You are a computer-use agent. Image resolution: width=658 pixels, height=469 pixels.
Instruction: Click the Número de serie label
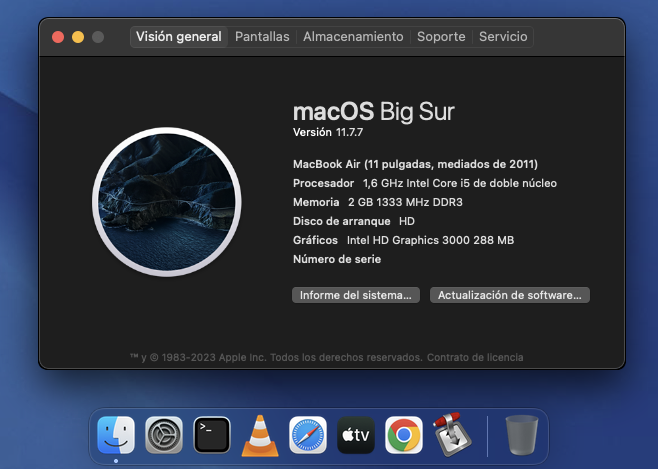337,259
